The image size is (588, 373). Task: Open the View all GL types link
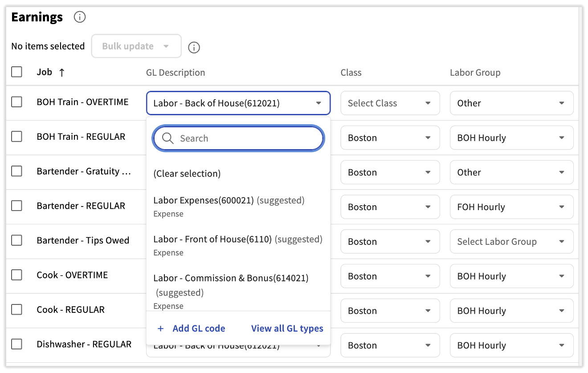pos(287,329)
